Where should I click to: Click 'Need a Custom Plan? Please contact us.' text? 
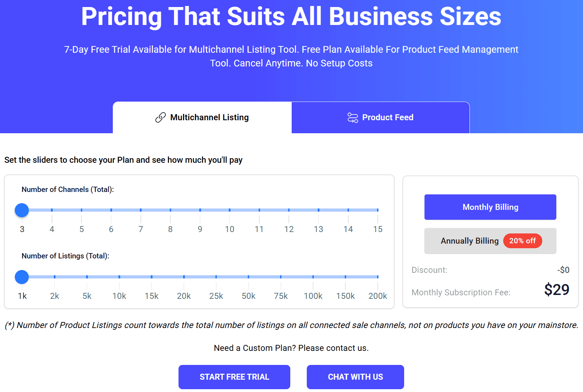[x=291, y=348]
